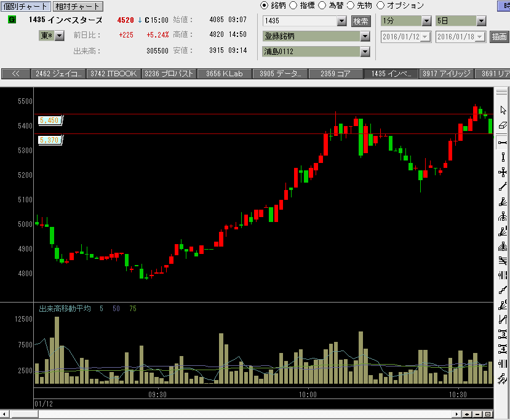Open the 東* market dropdown
The height and width of the screenshot is (420, 510).
coord(60,36)
